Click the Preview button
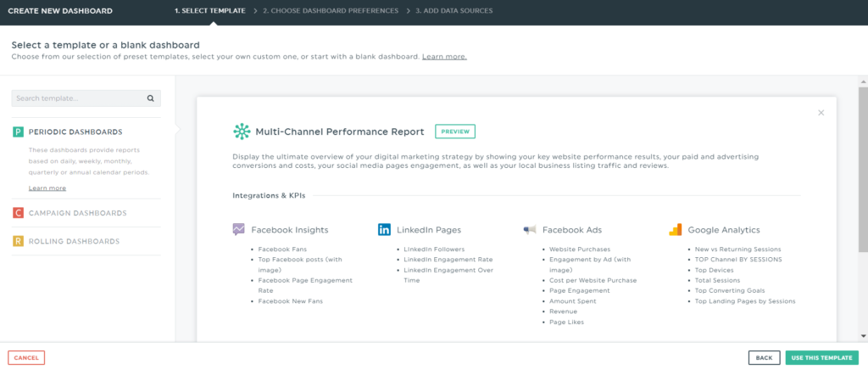 tap(455, 132)
